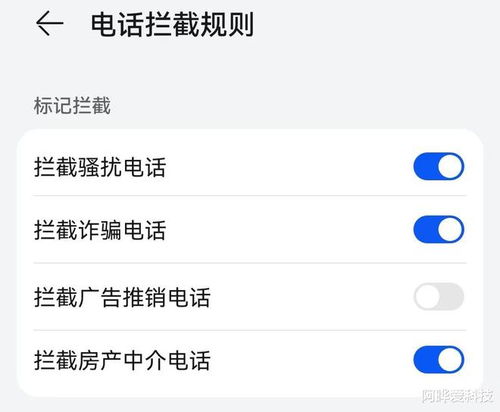Disable the 拦截诈骗电话 toggle
The height and width of the screenshot is (412, 500).
click(x=439, y=229)
